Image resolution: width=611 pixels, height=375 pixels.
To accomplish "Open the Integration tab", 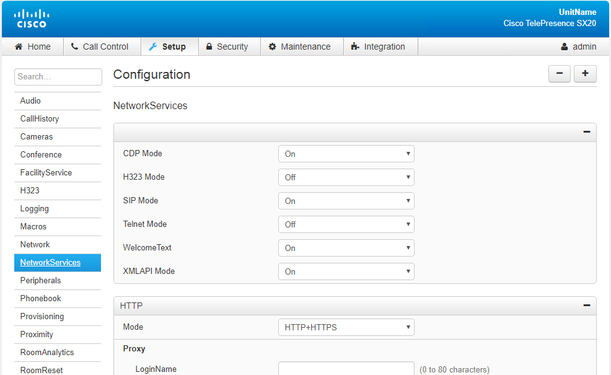I will (381, 47).
